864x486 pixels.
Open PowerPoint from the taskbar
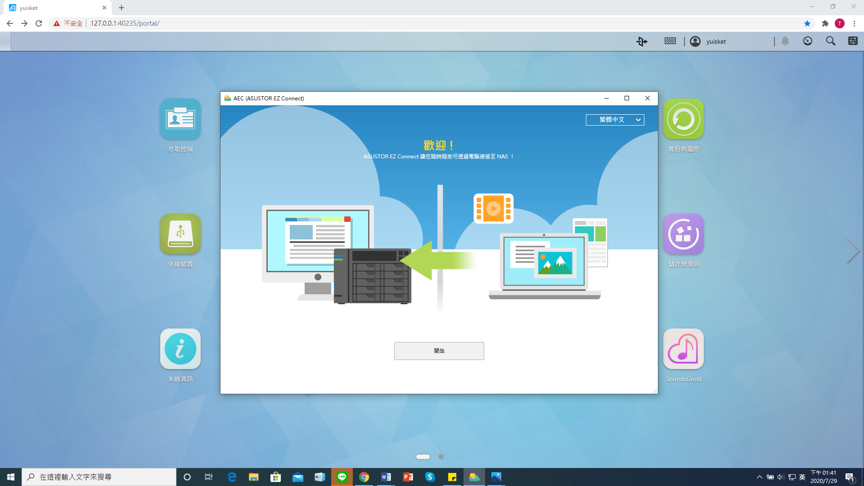click(408, 477)
